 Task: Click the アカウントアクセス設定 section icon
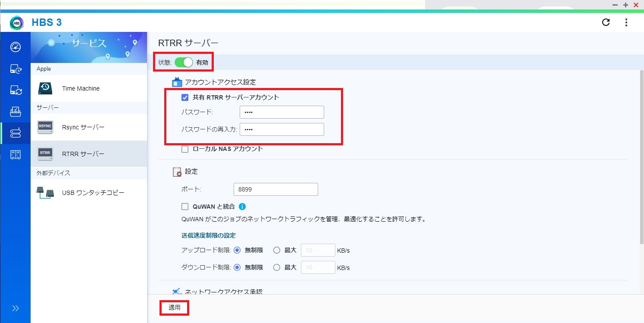coord(177,82)
